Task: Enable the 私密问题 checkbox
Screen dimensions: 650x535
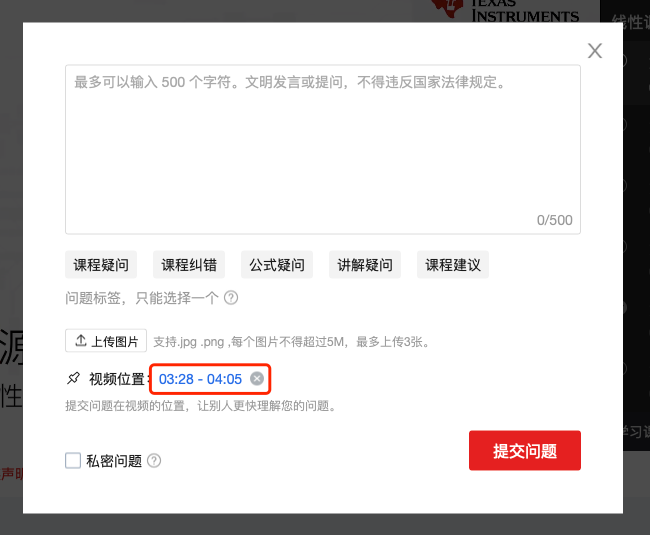Action: point(73,460)
